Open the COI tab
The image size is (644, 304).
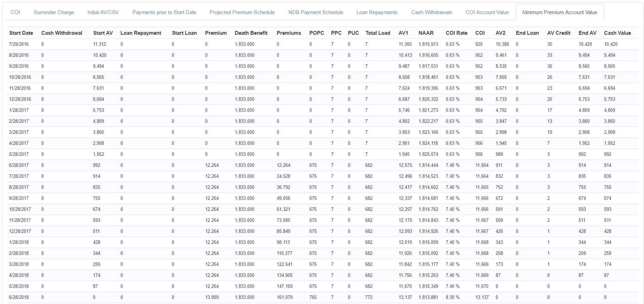(15, 12)
